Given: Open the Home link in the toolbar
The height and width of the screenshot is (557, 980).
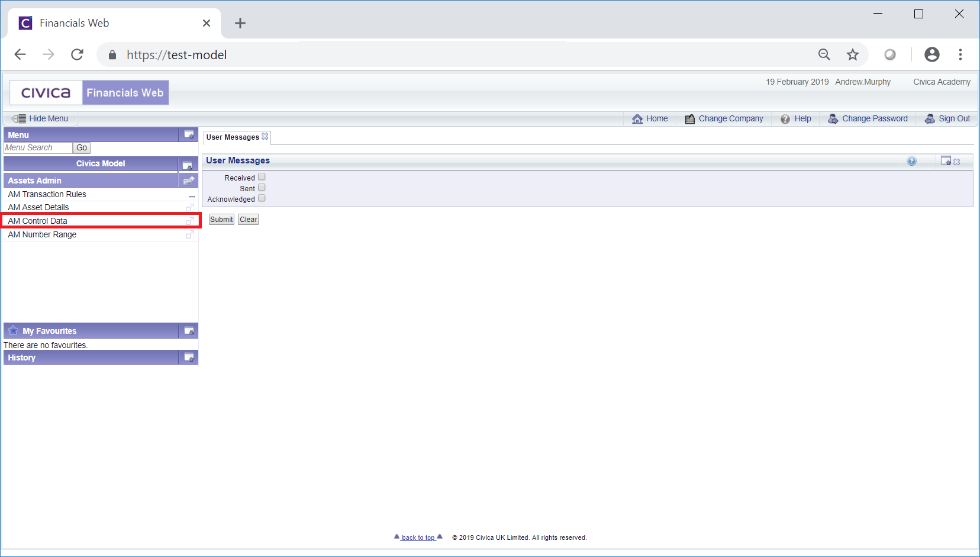Looking at the screenshot, I should tap(650, 118).
